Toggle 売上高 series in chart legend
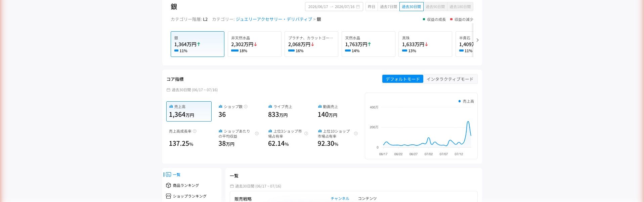644x202 pixels. point(466,101)
